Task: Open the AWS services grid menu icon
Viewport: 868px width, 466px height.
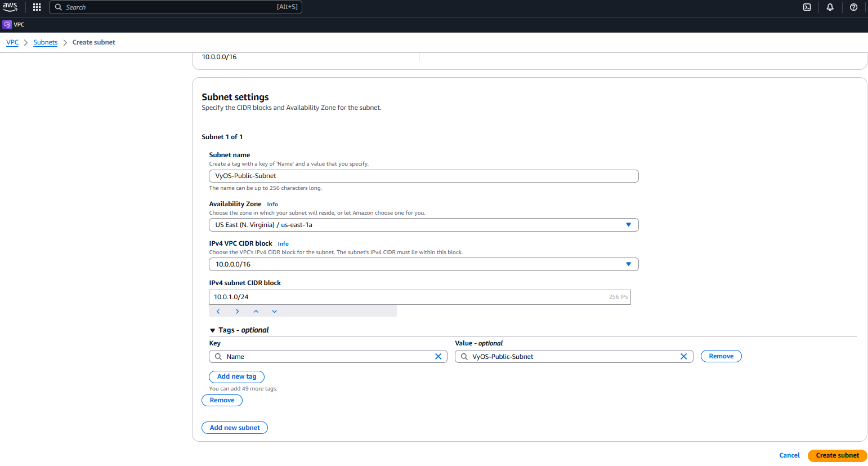Action: [x=37, y=7]
